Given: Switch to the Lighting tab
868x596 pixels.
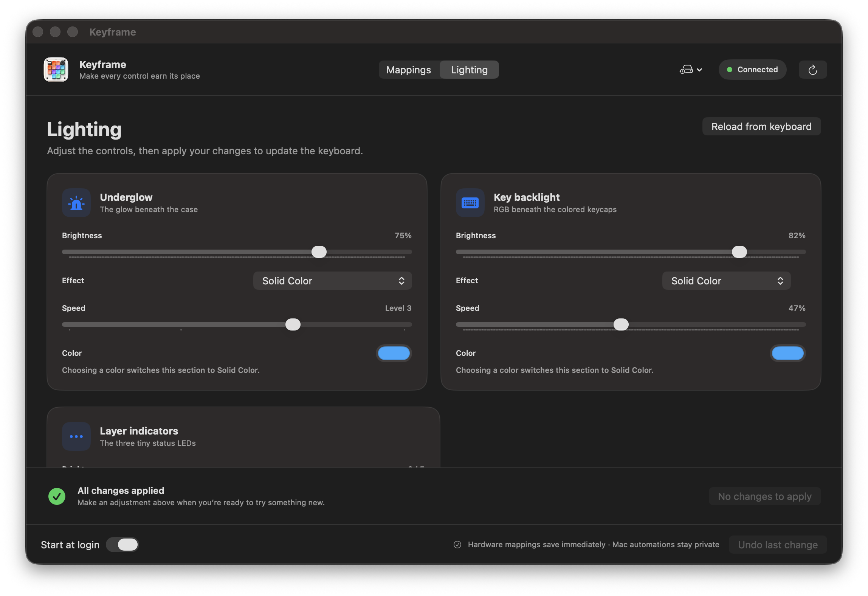Looking at the screenshot, I should [469, 70].
